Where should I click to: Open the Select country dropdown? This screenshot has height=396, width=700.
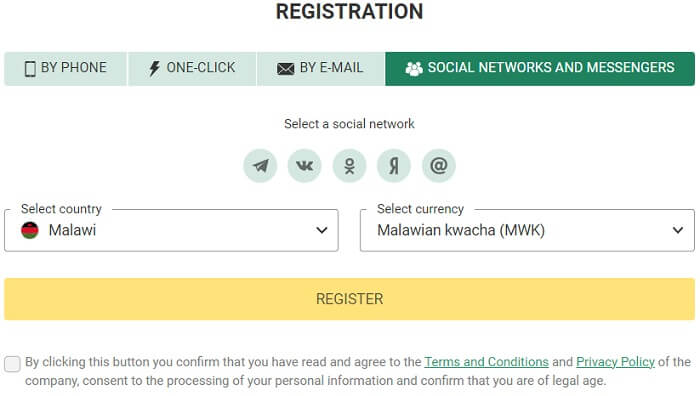click(171, 230)
